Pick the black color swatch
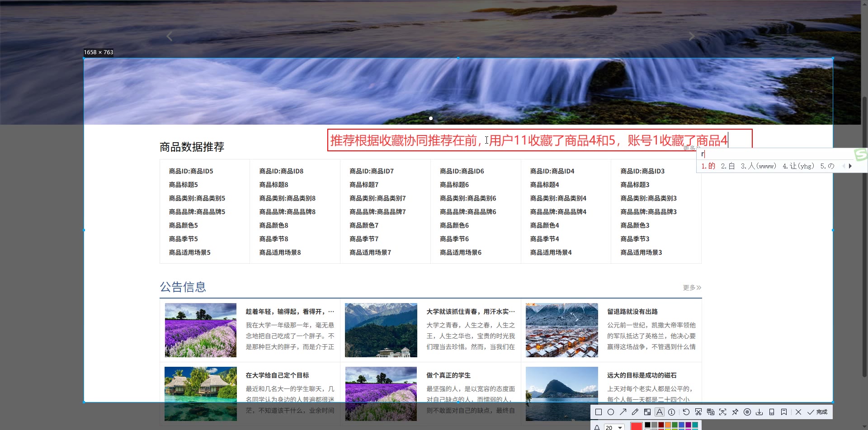The width and height of the screenshot is (868, 430). point(647,425)
